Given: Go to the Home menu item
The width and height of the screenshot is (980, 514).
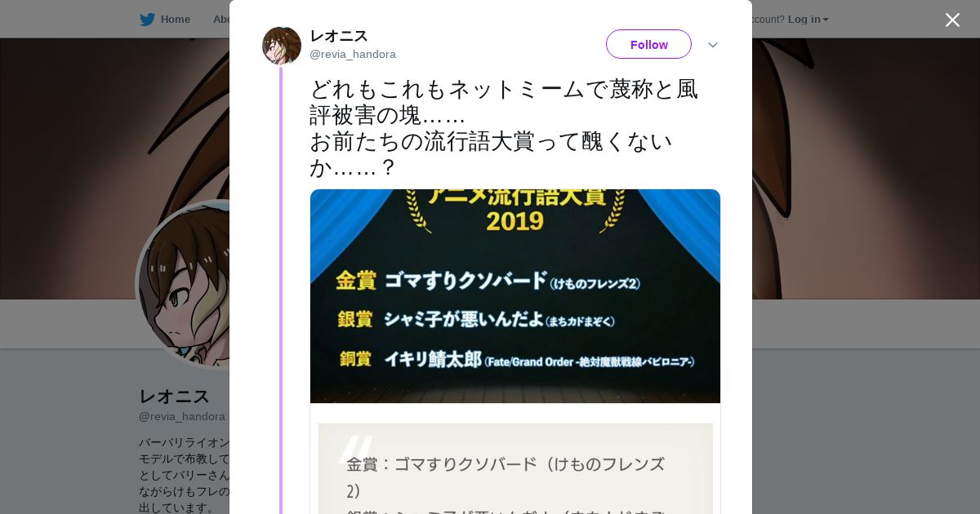Looking at the screenshot, I should pos(175,19).
